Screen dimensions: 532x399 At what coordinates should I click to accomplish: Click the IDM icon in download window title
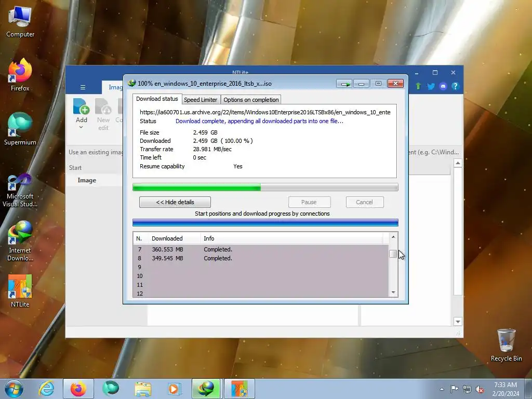coord(131,83)
